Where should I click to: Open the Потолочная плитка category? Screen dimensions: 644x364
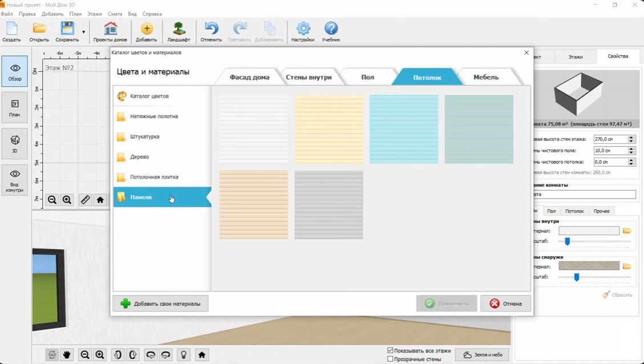pyautogui.click(x=162, y=177)
